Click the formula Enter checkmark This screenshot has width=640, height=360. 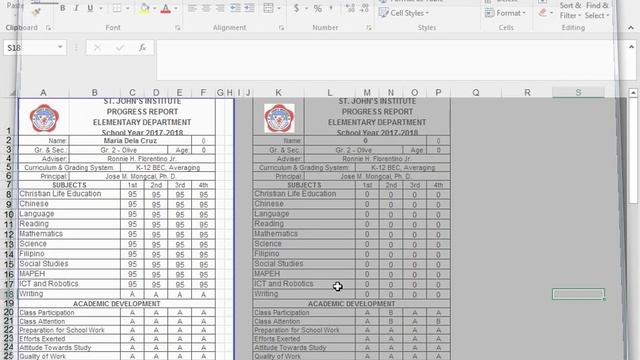[x=120, y=48]
